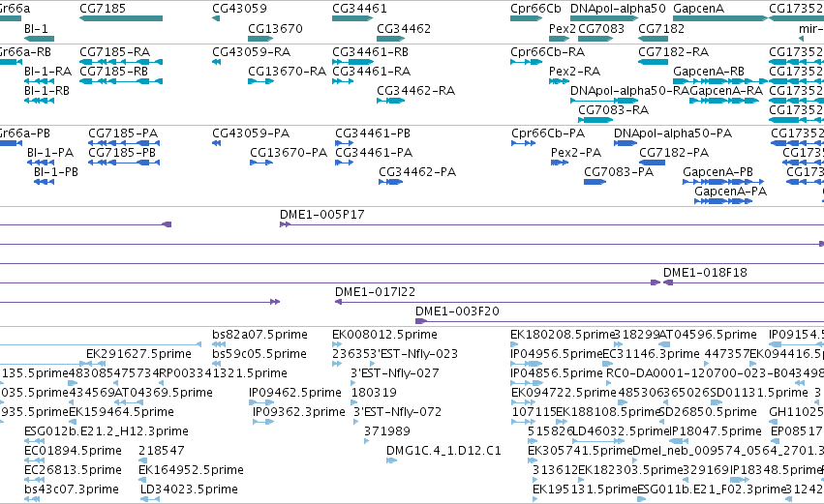The image size is (824, 504).
Task: Open BAC clone DME1-017I22
Action: (x=580, y=302)
